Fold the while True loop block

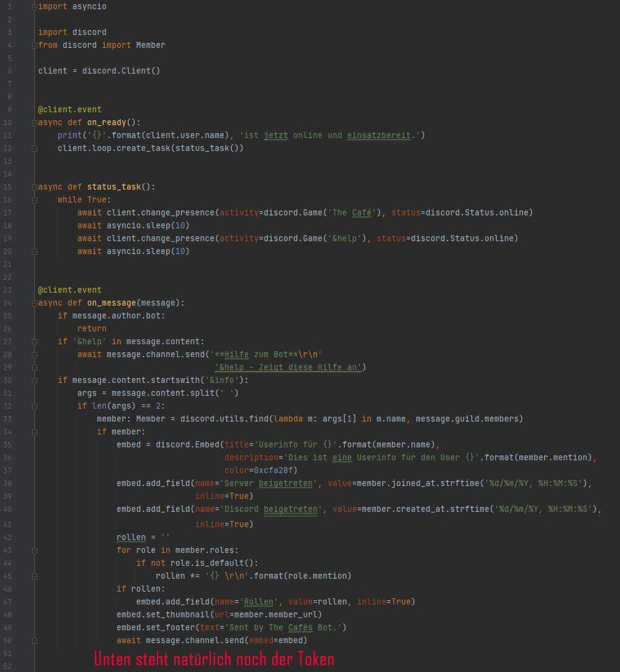(34, 199)
